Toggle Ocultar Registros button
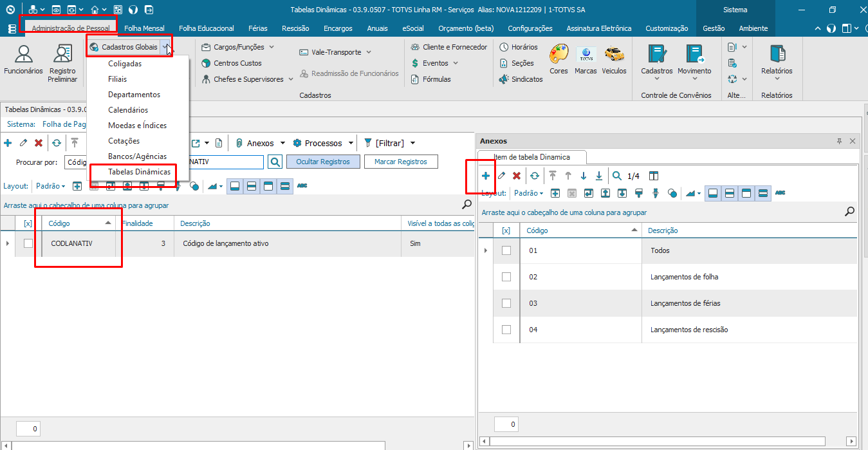 point(323,162)
